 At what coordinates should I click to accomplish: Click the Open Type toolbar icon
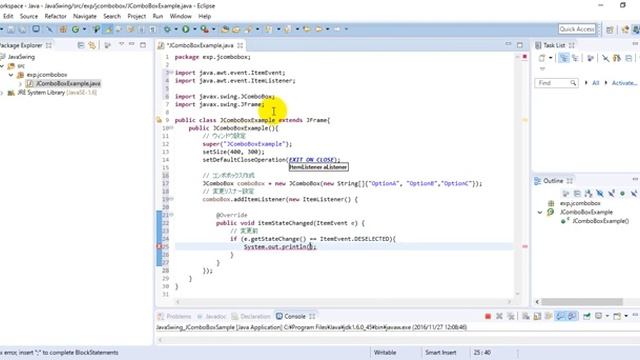(224, 29)
